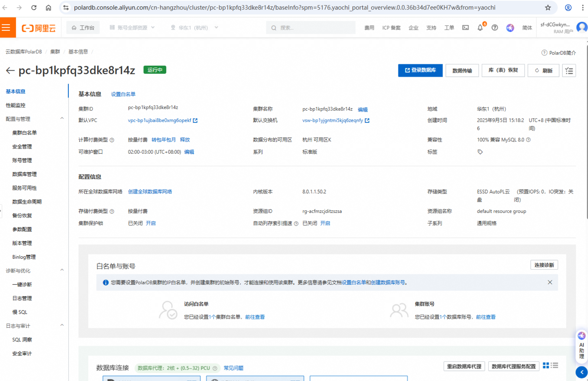Click the 转包年包月 link
588x381 pixels.
click(163, 140)
